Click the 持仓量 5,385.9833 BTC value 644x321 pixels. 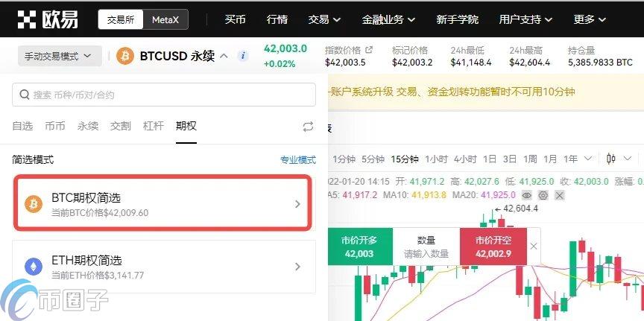(600, 63)
